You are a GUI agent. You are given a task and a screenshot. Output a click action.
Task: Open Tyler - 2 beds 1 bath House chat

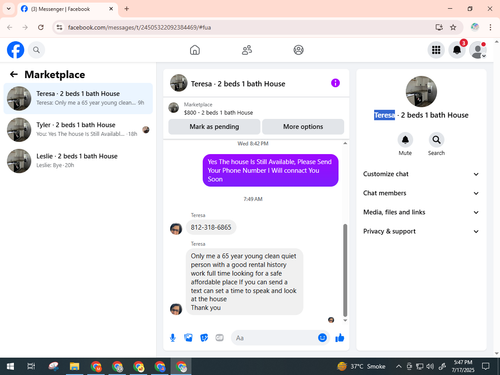pyautogui.click(x=78, y=129)
